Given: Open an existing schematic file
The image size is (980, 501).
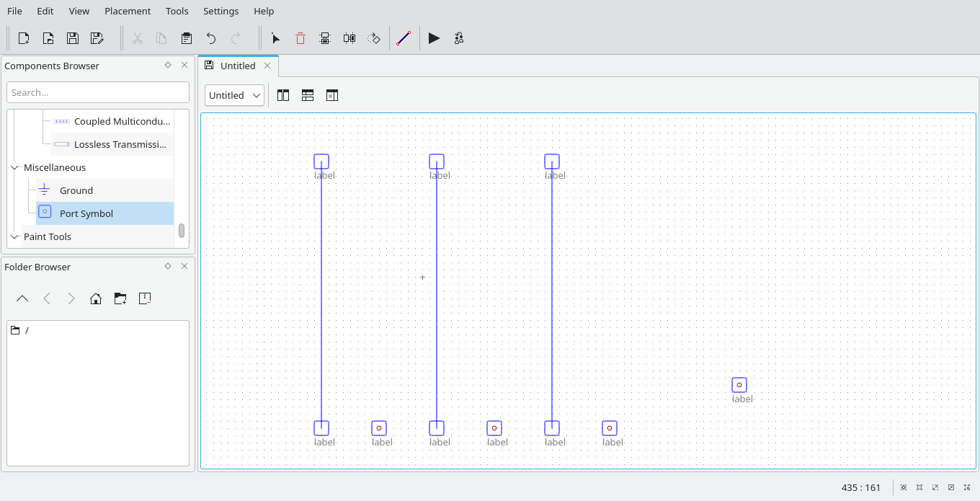Looking at the screenshot, I should tap(48, 38).
